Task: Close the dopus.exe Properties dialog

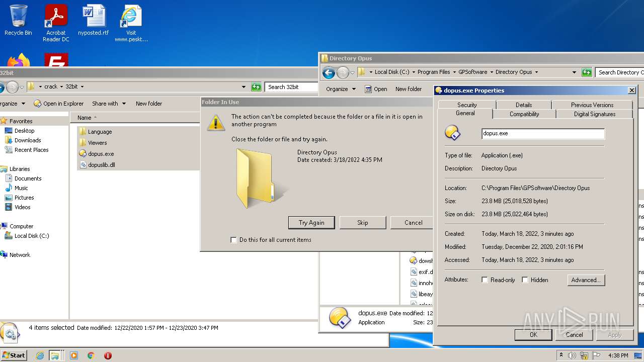Action: (632, 90)
